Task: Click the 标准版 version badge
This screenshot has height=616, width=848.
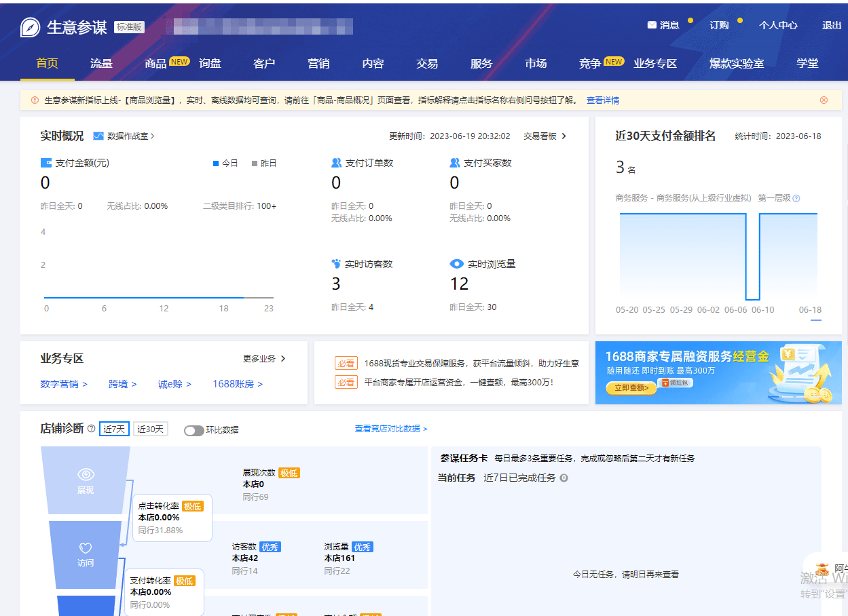Action: point(129,27)
